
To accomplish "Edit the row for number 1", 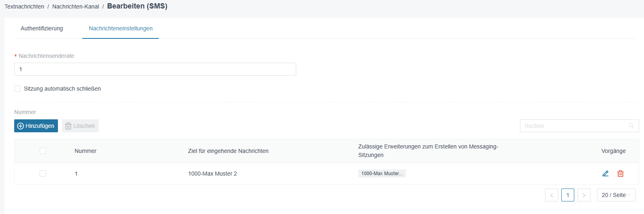I will point(605,174).
